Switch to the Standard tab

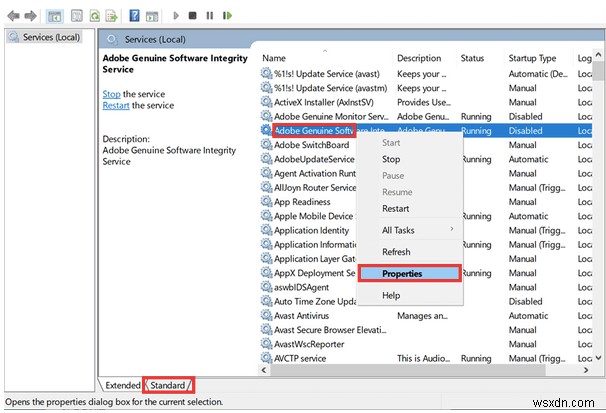click(x=168, y=385)
